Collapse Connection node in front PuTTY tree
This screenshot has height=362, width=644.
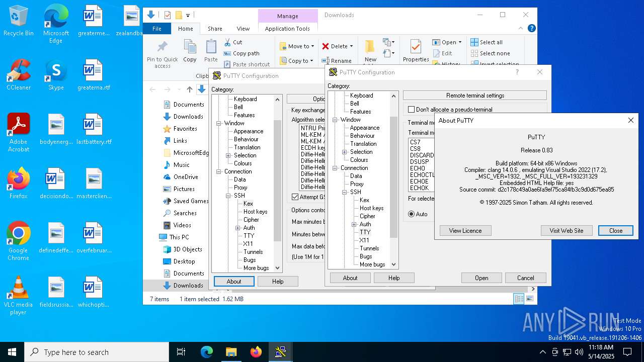pos(335,168)
